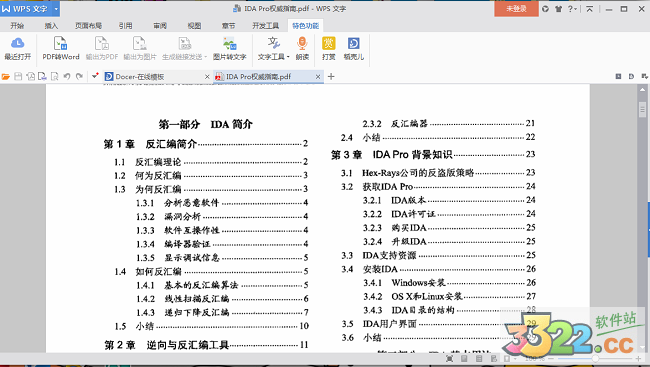The width and height of the screenshot is (650, 367).
Task: Click the save icon in quick toolbar
Action: pyautogui.click(x=18, y=77)
